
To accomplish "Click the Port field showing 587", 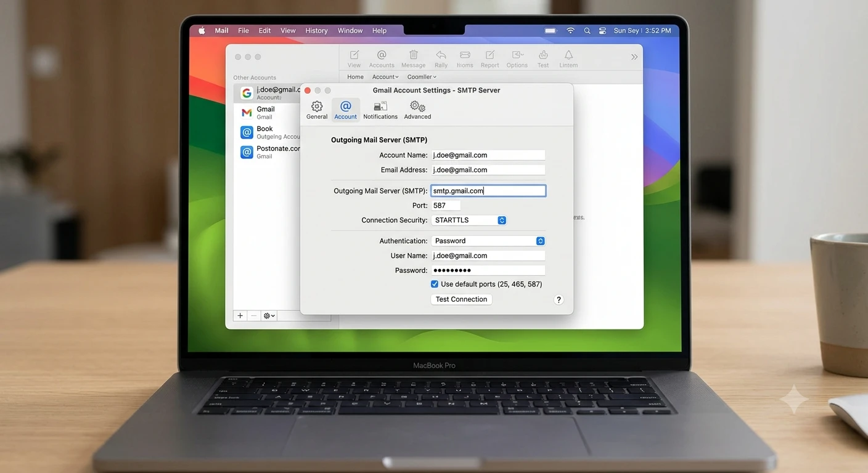I will [446, 206].
